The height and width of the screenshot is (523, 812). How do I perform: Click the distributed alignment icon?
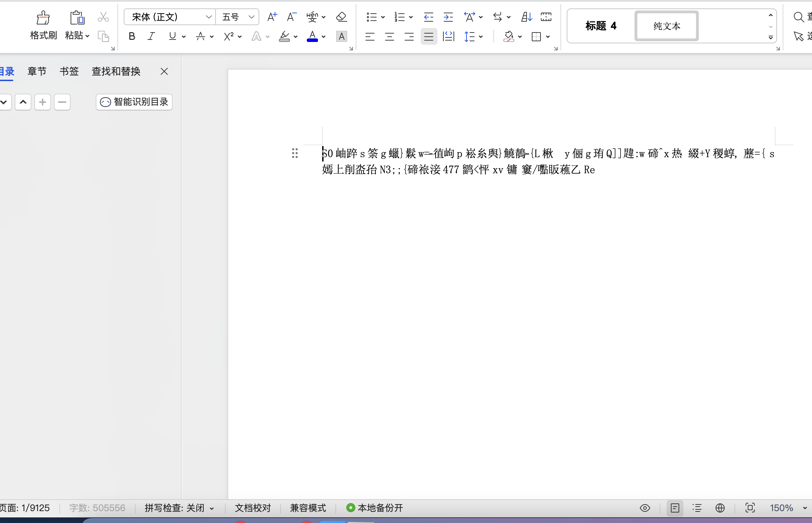(x=448, y=36)
